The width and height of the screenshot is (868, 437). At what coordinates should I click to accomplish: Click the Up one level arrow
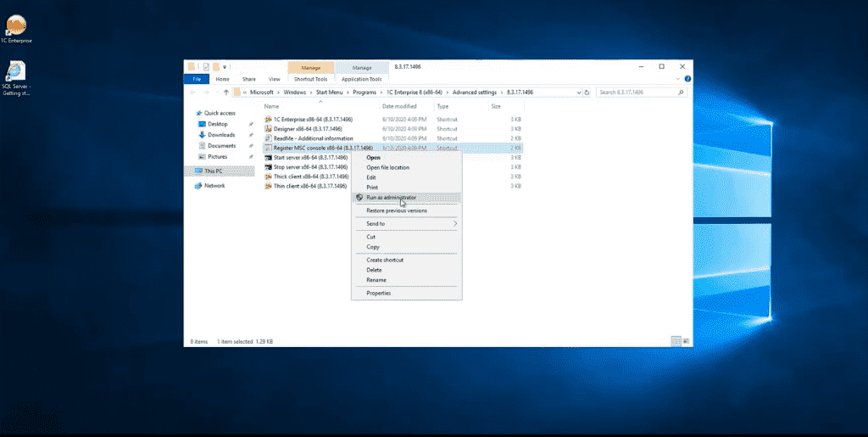[x=225, y=92]
